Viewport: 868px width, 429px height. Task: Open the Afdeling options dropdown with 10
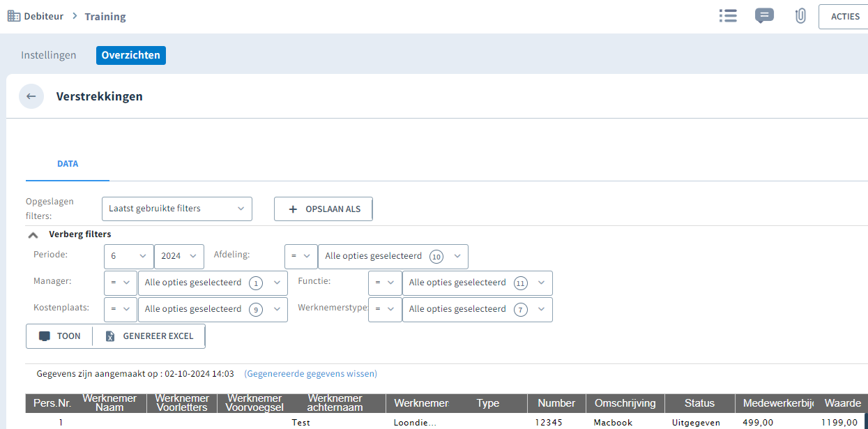coord(393,256)
